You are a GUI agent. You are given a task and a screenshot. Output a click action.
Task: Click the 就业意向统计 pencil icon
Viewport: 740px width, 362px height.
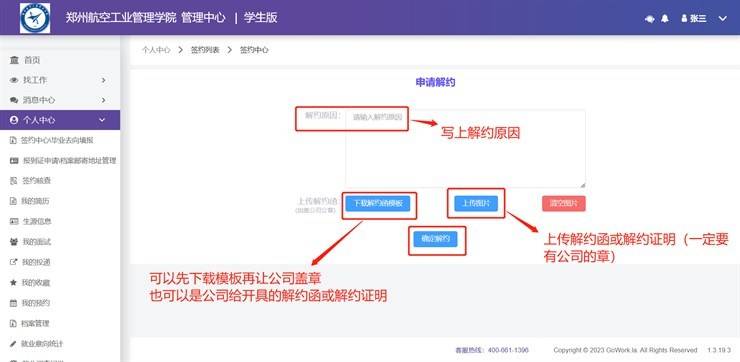(13, 344)
